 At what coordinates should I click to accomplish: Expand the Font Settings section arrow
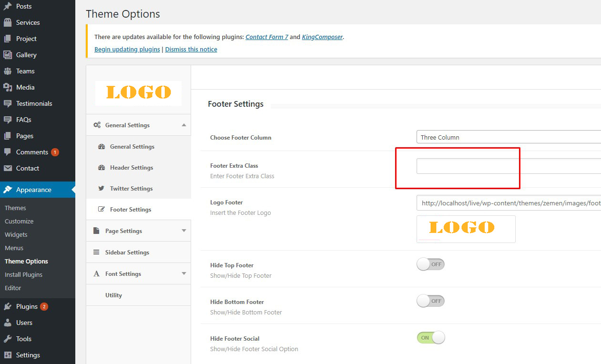tap(184, 273)
